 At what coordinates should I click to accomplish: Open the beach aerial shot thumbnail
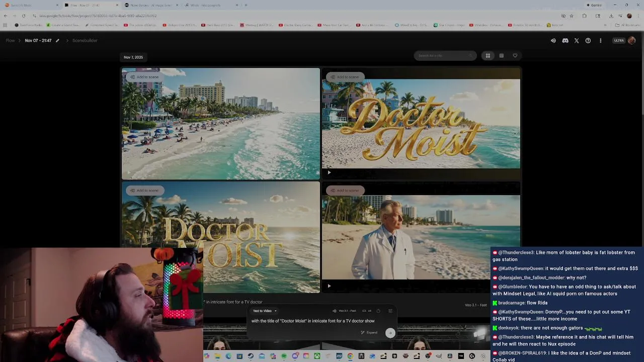point(220,124)
